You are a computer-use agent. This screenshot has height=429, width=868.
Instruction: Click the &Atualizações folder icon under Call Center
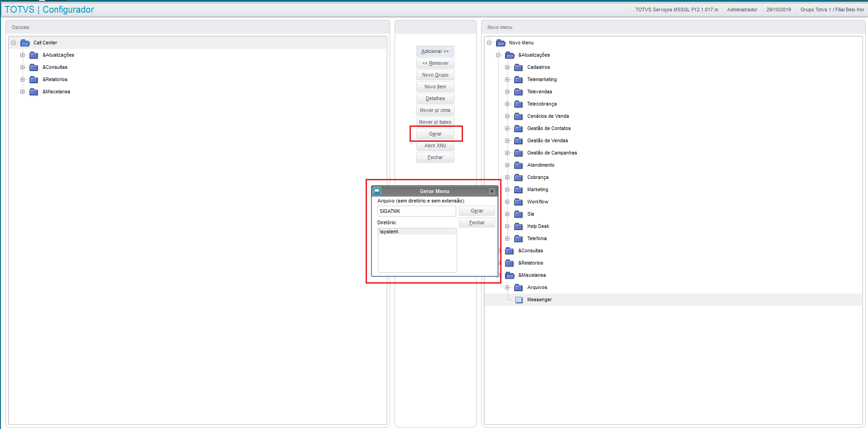(x=34, y=55)
